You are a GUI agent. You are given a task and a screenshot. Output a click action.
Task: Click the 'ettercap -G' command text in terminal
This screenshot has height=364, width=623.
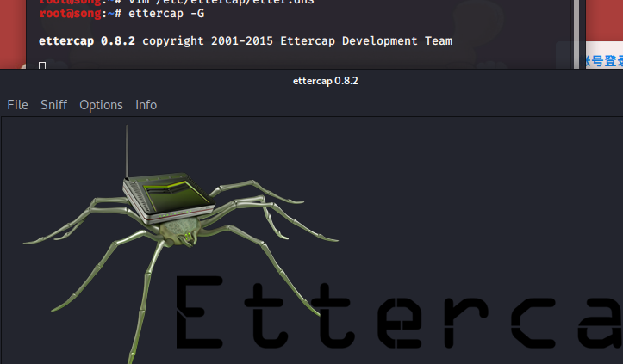point(166,14)
